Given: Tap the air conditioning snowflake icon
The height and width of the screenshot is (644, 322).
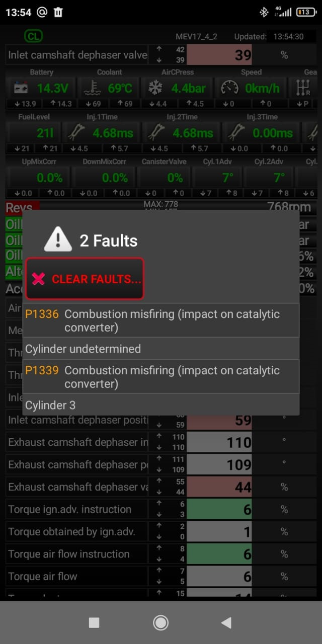Looking at the screenshot, I should (x=155, y=89).
